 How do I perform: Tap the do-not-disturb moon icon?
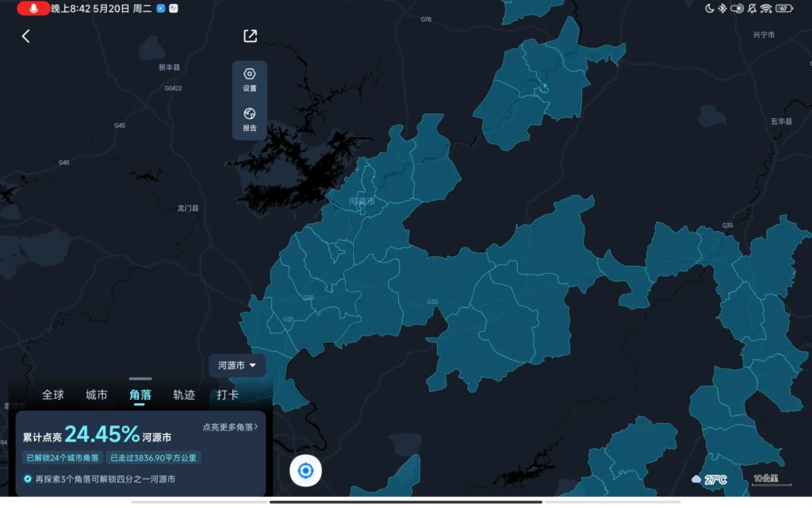point(709,8)
